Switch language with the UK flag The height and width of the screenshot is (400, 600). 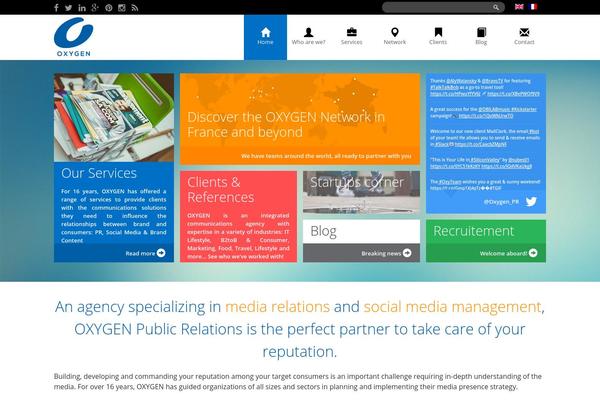tap(519, 7)
